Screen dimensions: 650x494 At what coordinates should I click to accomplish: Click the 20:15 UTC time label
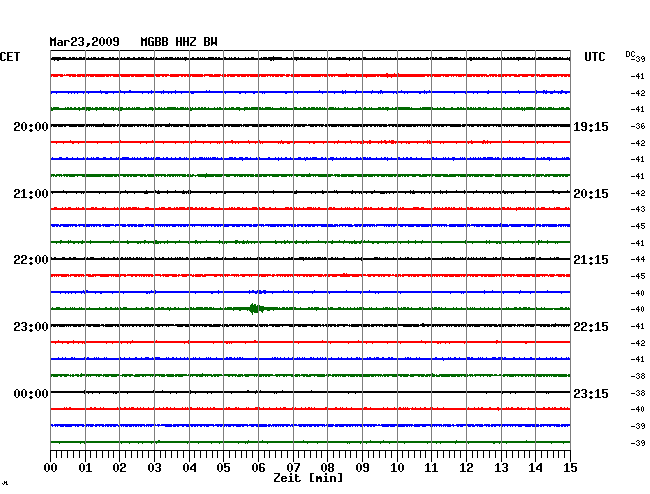[x=591, y=194]
